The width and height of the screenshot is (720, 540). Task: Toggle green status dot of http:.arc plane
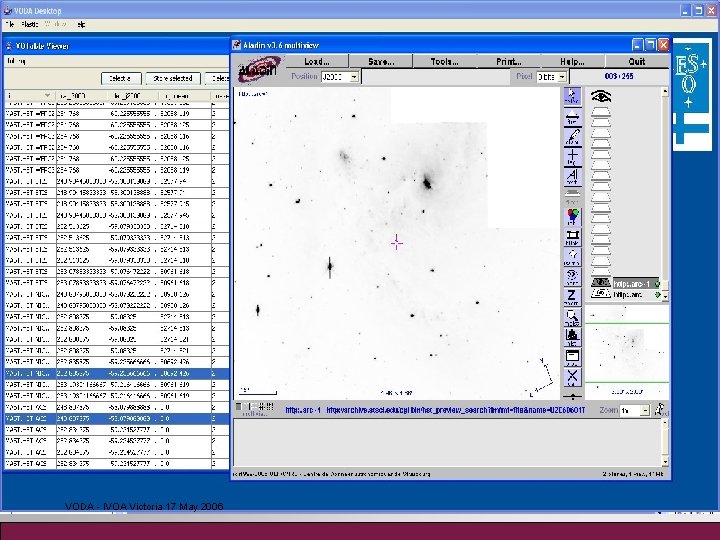click(657, 295)
